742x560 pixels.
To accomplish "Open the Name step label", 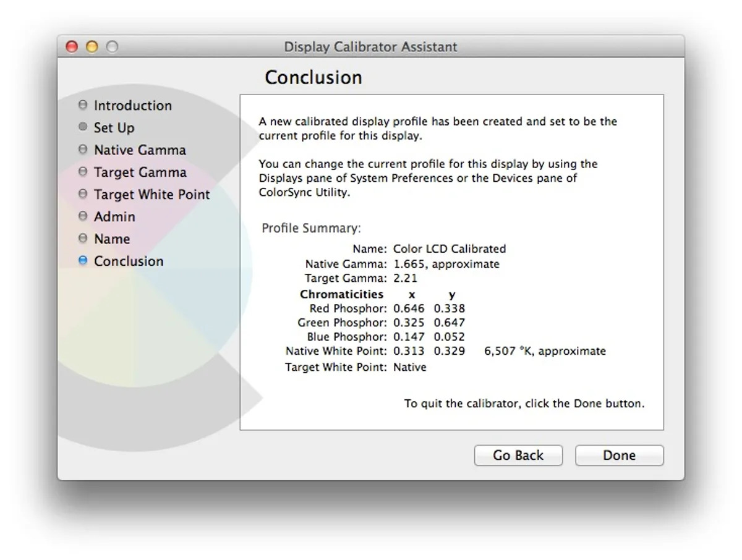I will pos(112,239).
